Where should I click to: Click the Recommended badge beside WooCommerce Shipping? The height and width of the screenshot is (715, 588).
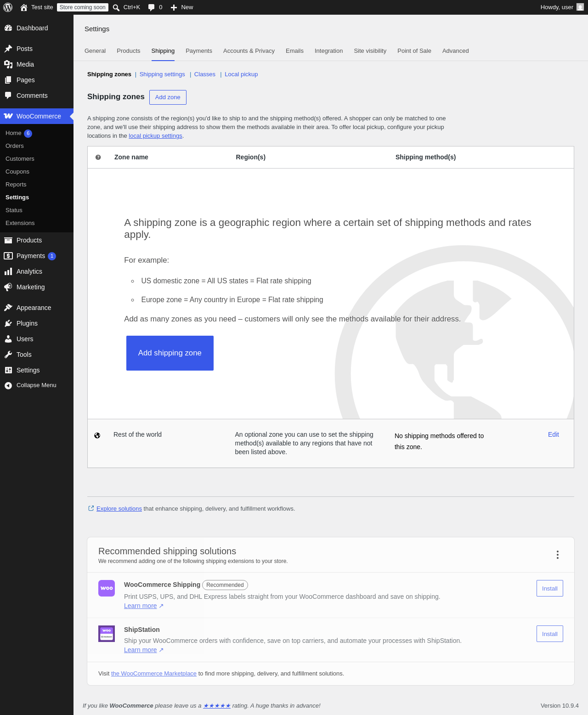click(x=225, y=585)
